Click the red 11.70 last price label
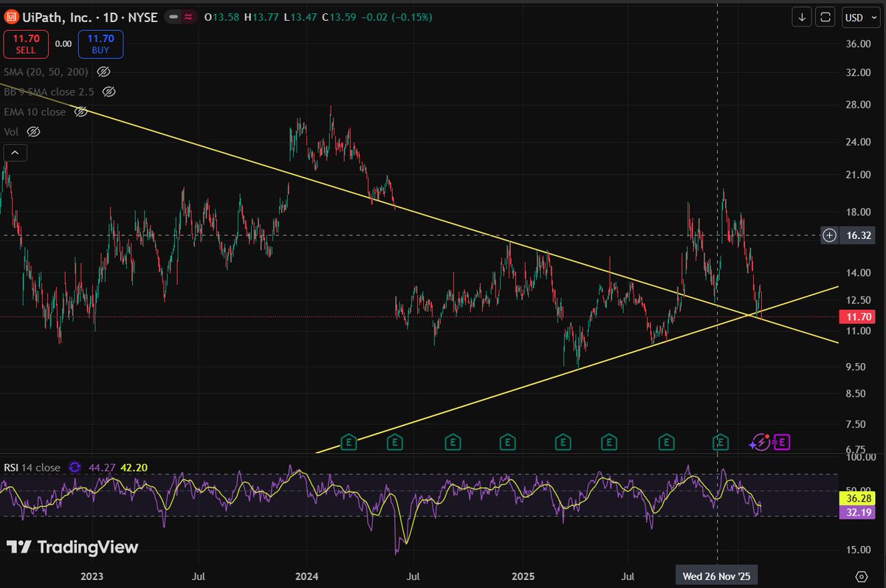This screenshot has width=886, height=588. (856, 317)
